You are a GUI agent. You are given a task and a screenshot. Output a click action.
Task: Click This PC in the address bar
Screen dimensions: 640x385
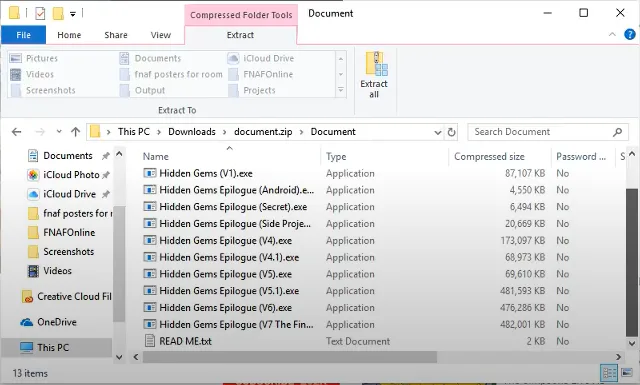(133, 132)
